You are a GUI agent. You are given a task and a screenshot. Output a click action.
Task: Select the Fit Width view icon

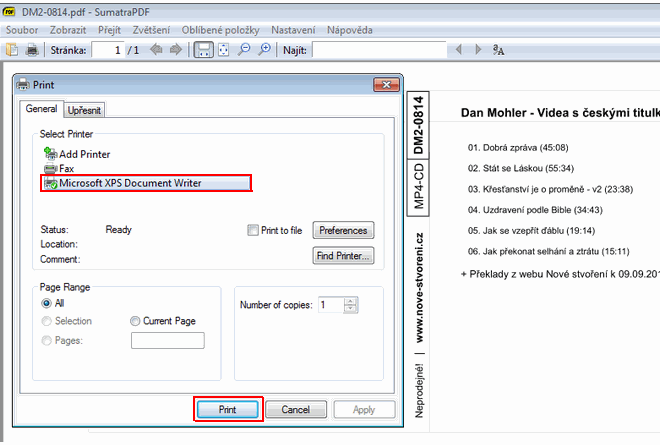[x=203, y=50]
